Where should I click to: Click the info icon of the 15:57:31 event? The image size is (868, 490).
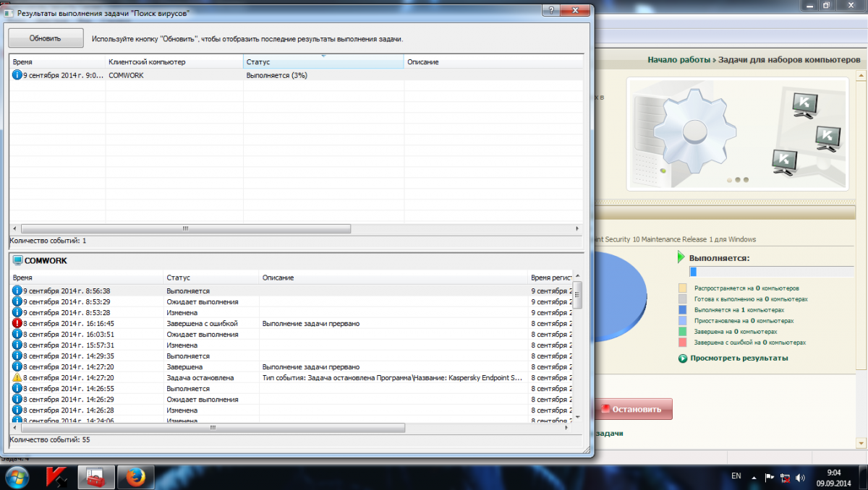17,345
